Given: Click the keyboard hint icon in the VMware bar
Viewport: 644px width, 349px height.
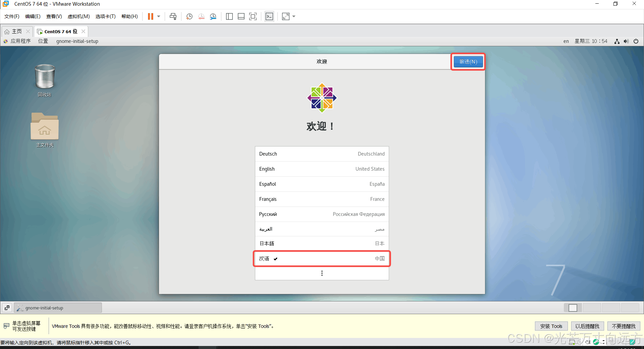Looking at the screenshot, I should click(6, 326).
